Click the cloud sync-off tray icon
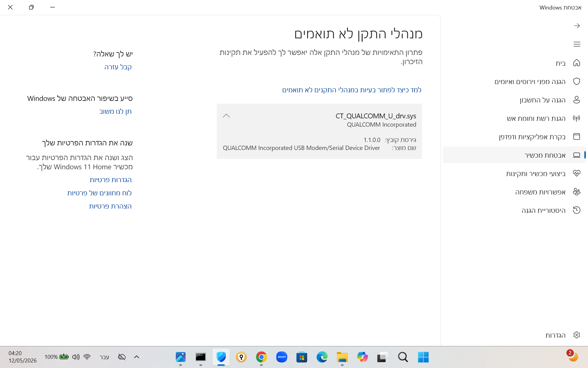588x368 pixels. 122,357
